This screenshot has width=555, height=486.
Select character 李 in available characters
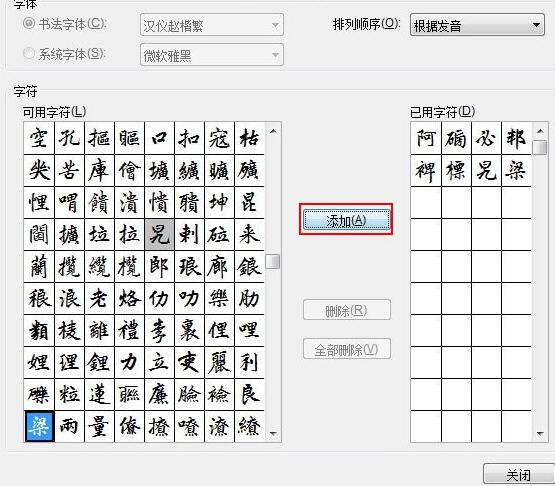(159, 331)
